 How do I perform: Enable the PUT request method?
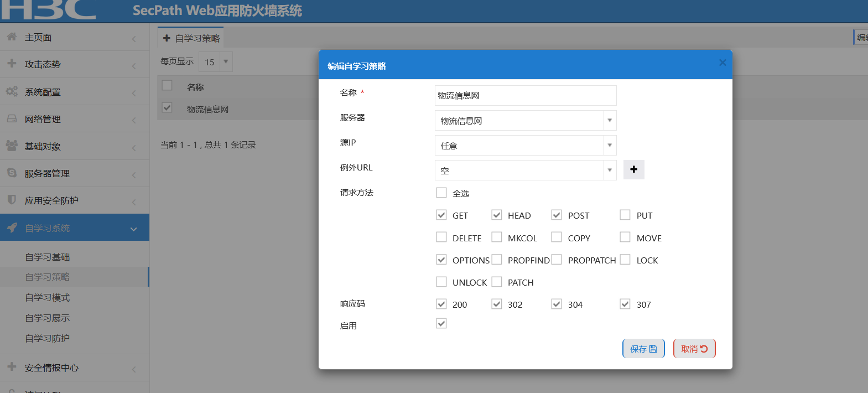pos(625,215)
